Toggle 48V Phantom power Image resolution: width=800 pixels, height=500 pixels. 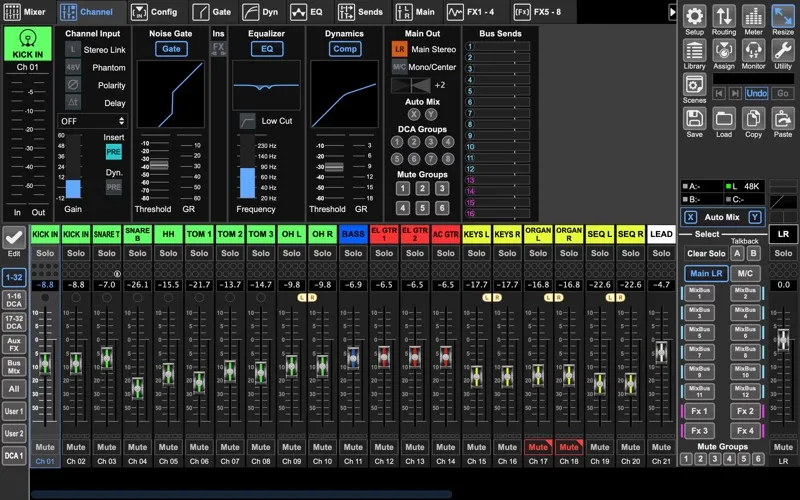coord(73,67)
